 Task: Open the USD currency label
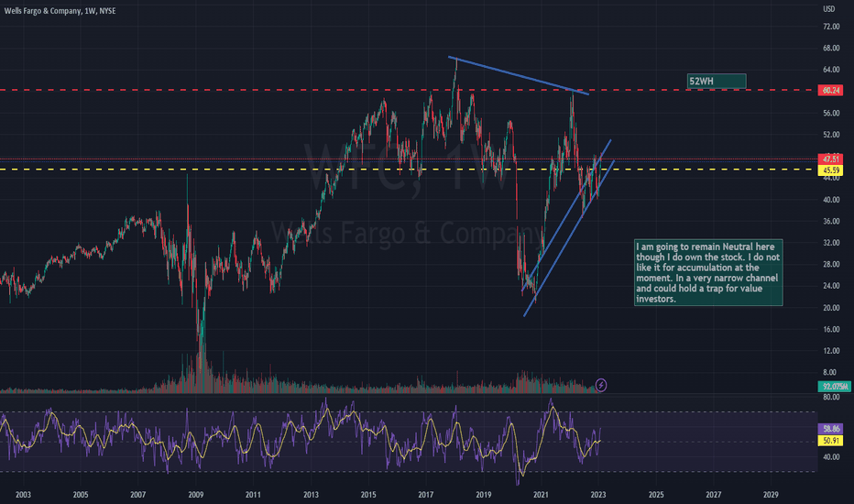click(x=829, y=9)
